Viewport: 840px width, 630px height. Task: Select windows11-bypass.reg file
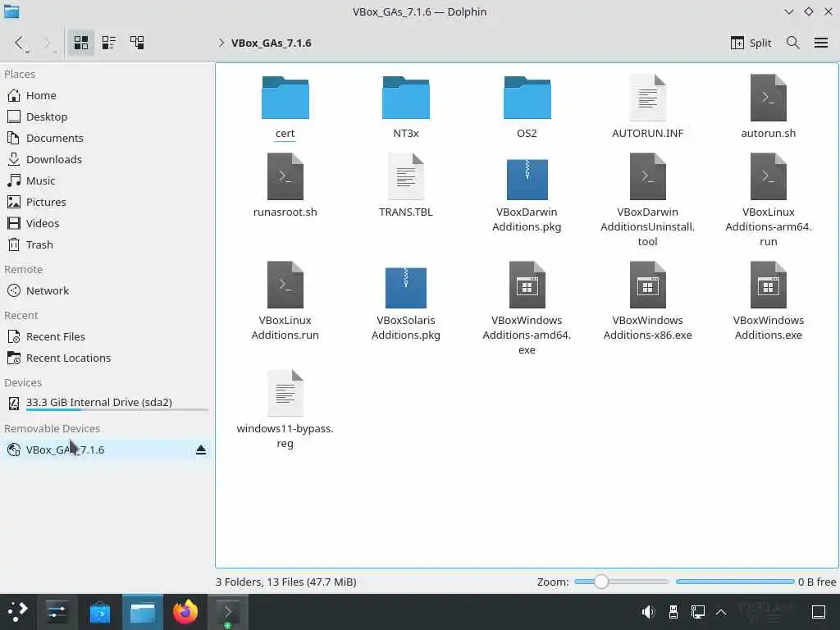(x=285, y=409)
